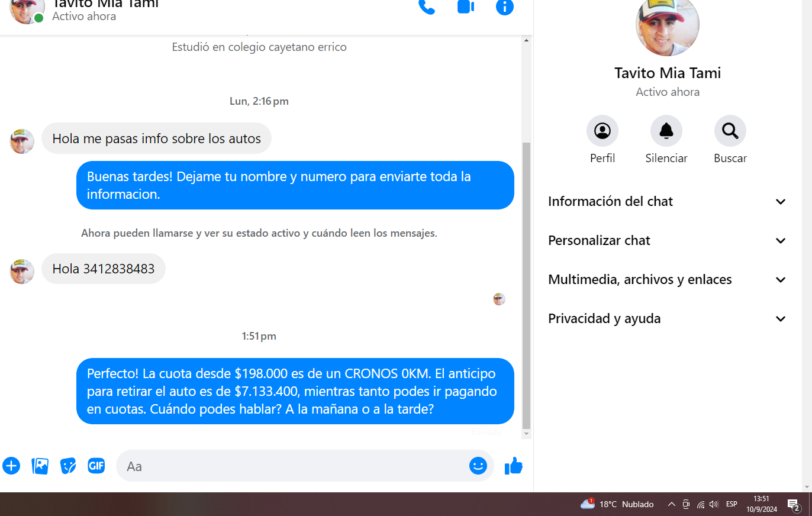Image resolution: width=812 pixels, height=516 pixels.
Task: Click the chat scrollbar down arrow
Action: [x=526, y=434]
